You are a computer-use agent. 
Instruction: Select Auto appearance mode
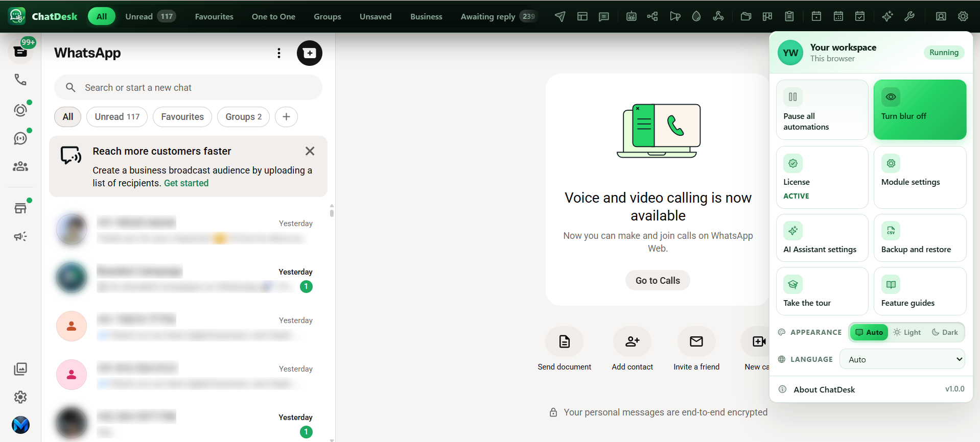(869, 332)
